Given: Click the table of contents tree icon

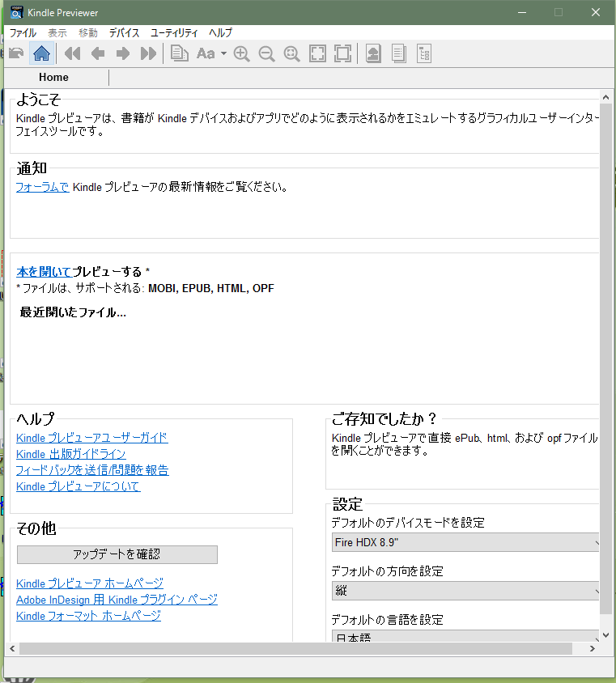Looking at the screenshot, I should coord(424,53).
